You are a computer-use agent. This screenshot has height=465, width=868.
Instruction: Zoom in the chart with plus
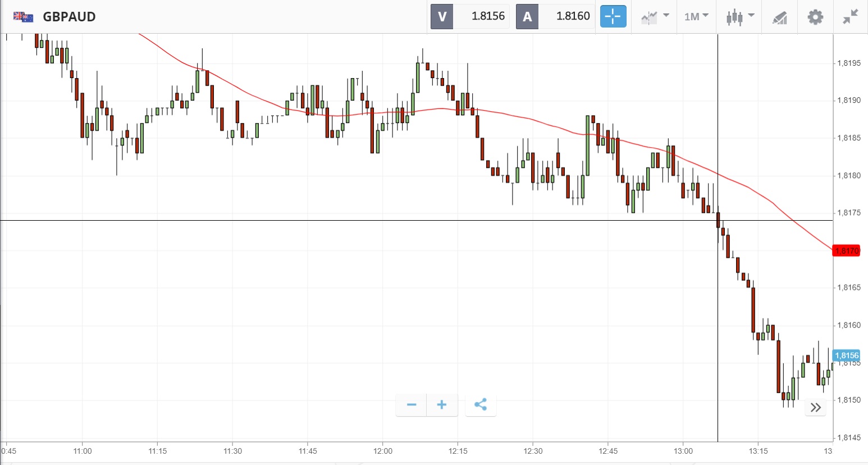(x=442, y=405)
